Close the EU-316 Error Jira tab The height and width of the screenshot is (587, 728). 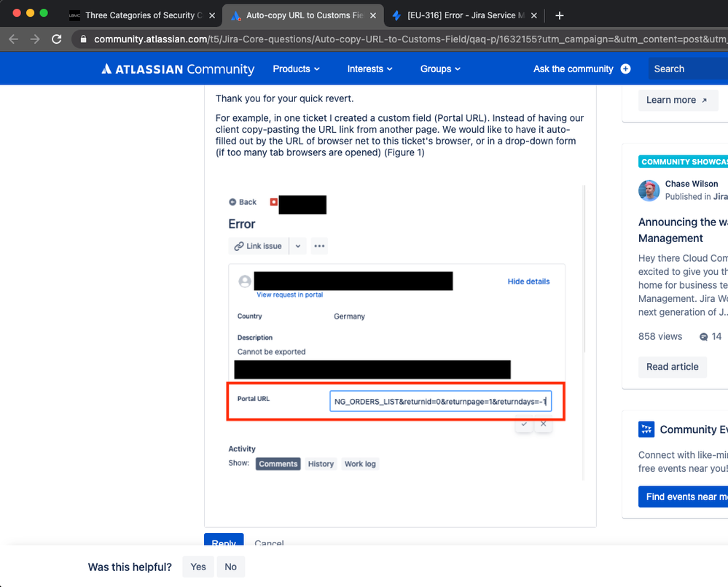coord(534,15)
